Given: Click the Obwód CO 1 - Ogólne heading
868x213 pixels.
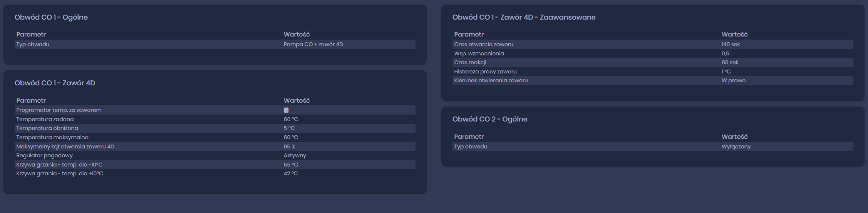Looking at the screenshot, I should [51, 17].
